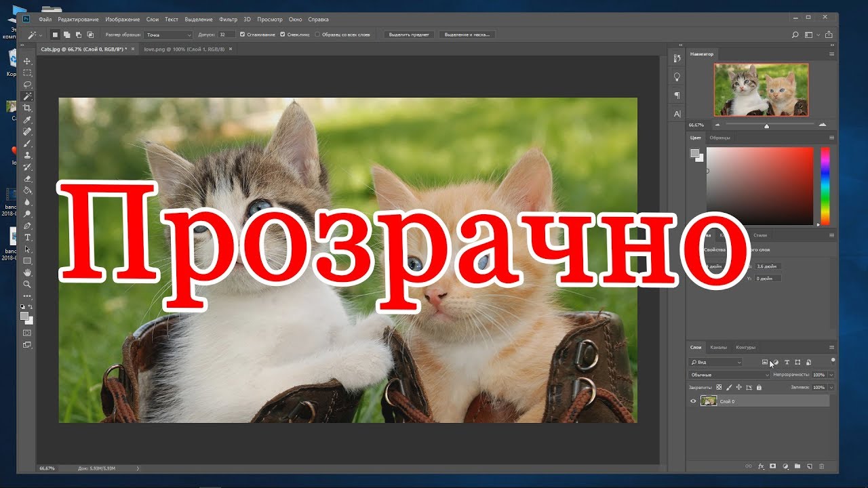Expand the Непрозрачность opacity dropdown arrow
This screenshot has width=868, height=488.
tap(831, 375)
